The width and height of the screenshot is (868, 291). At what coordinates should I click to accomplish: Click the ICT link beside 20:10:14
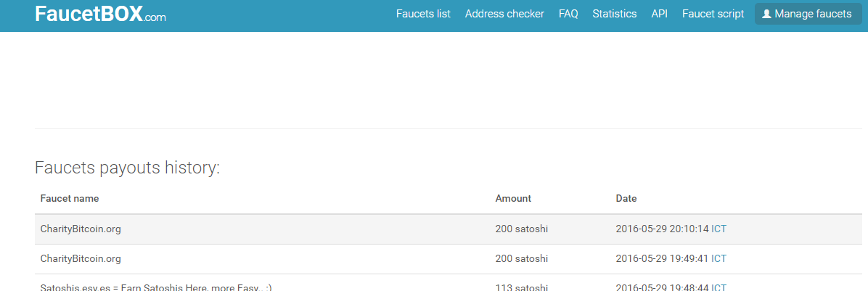tap(718, 229)
